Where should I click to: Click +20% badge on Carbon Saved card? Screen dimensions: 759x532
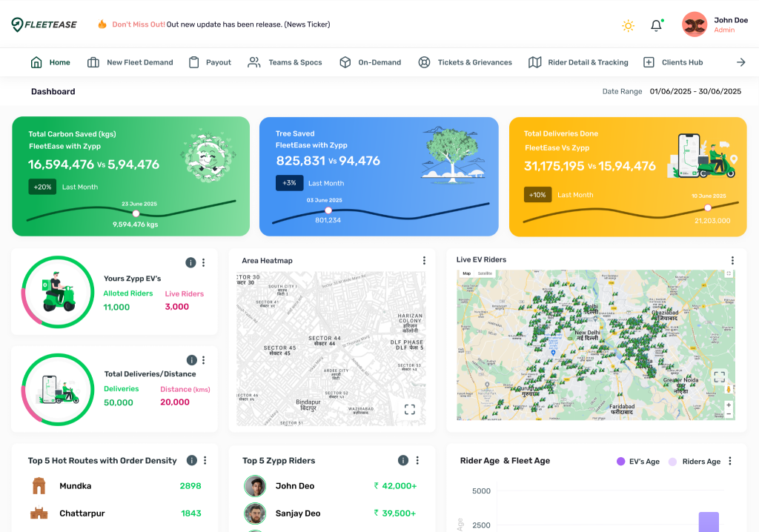42,187
